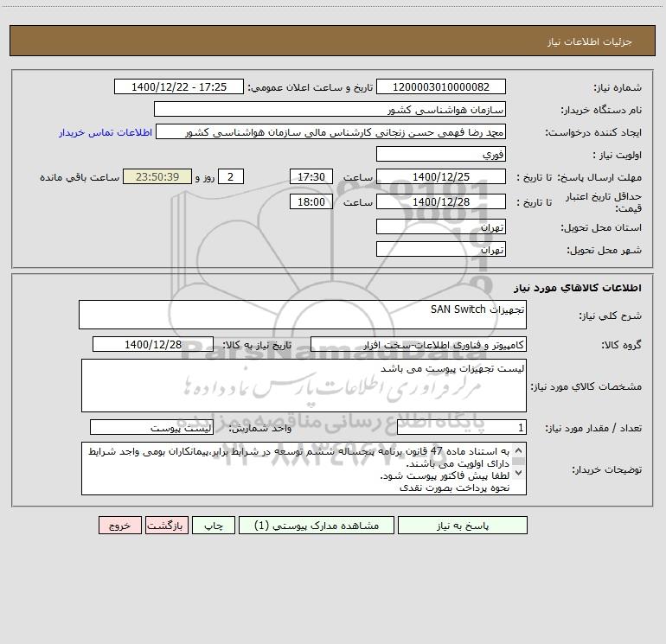Viewport: 666px width, 644px height.
Task: Click the واحد شمارش label
Action: 260,428
